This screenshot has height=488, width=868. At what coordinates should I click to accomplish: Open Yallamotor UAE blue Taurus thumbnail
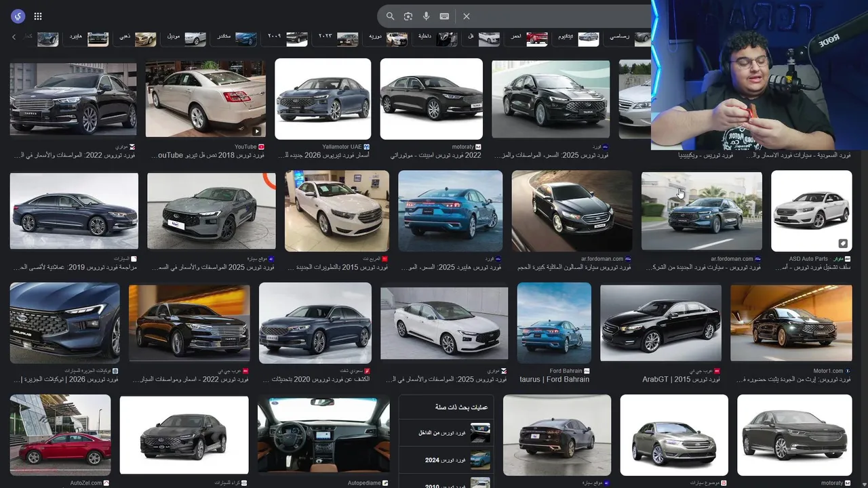323,99
